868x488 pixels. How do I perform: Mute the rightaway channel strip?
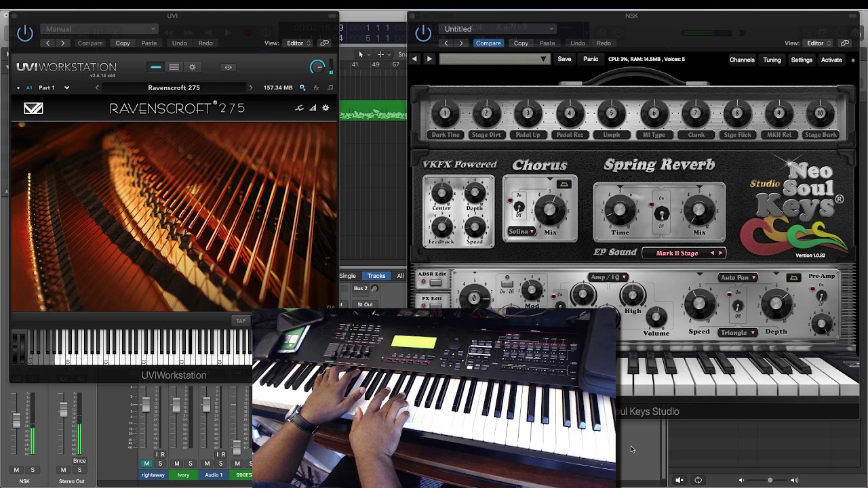[x=146, y=464]
